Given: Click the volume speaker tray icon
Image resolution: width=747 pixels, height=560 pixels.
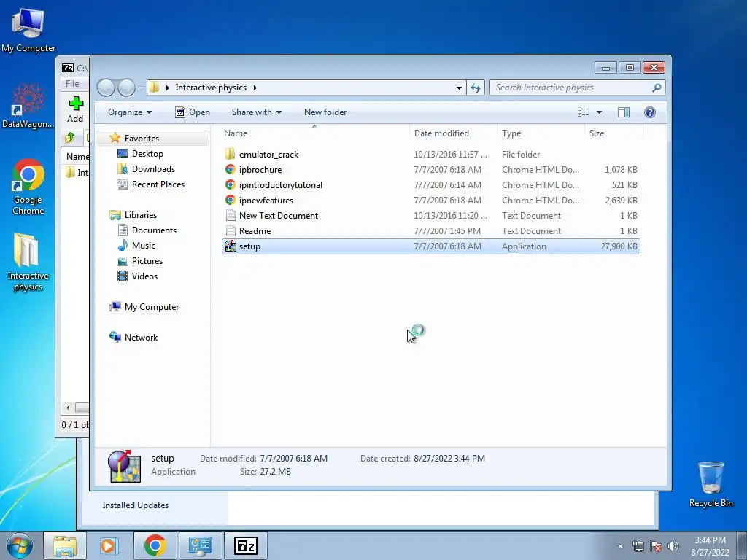Looking at the screenshot, I should click(x=673, y=546).
